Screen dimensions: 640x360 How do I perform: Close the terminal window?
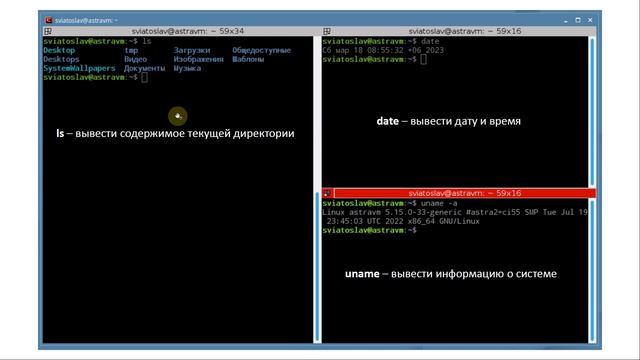pyautogui.click(x=590, y=20)
